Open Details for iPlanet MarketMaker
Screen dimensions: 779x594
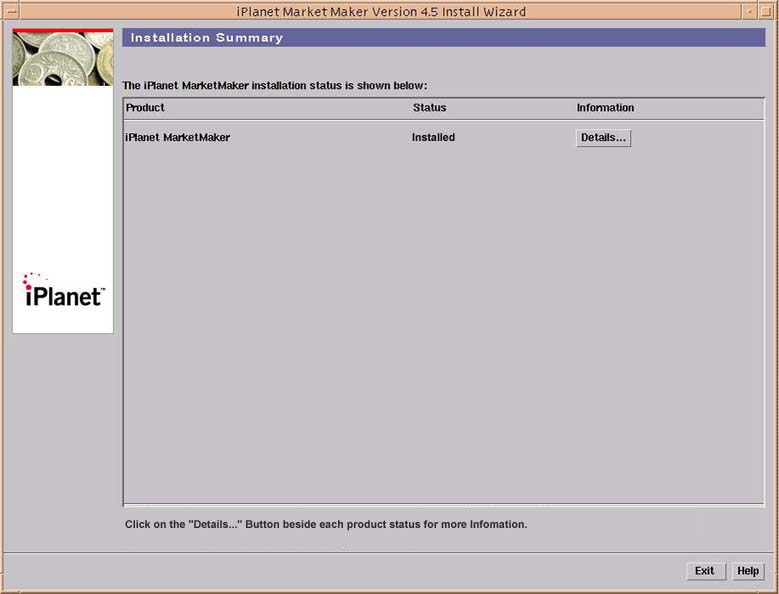(x=603, y=138)
